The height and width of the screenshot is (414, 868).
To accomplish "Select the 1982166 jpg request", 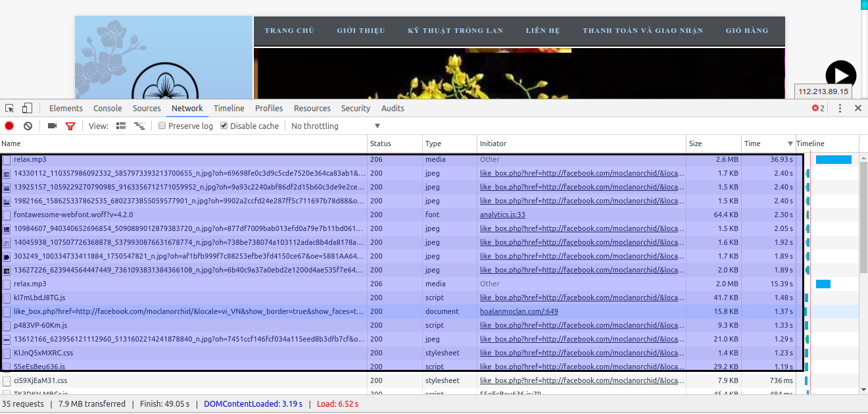I will 429,201.
